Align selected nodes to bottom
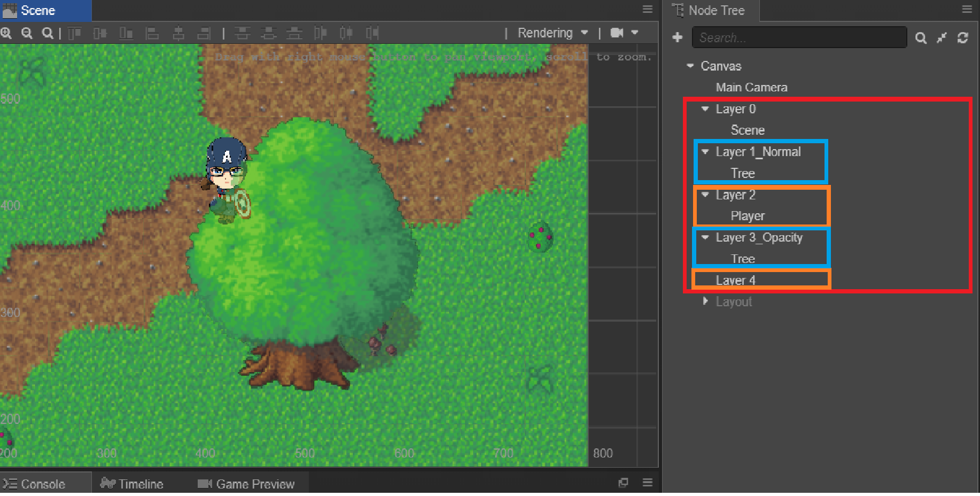This screenshot has height=496, width=980. pyautogui.click(x=126, y=33)
